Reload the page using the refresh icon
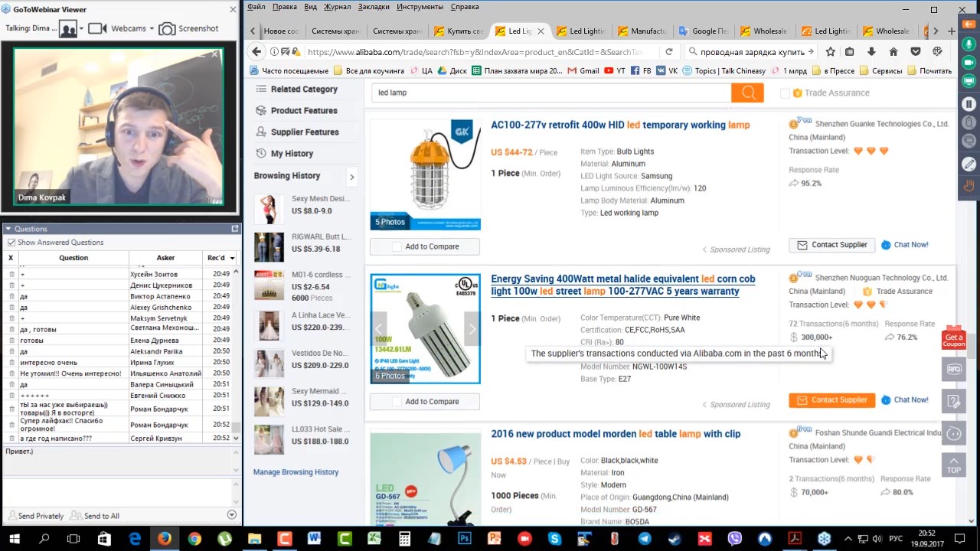 point(669,52)
